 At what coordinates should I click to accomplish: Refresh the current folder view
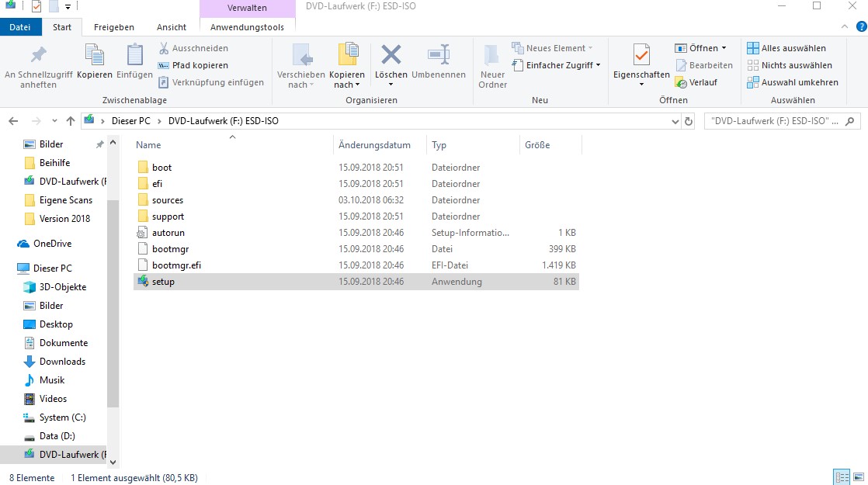689,121
